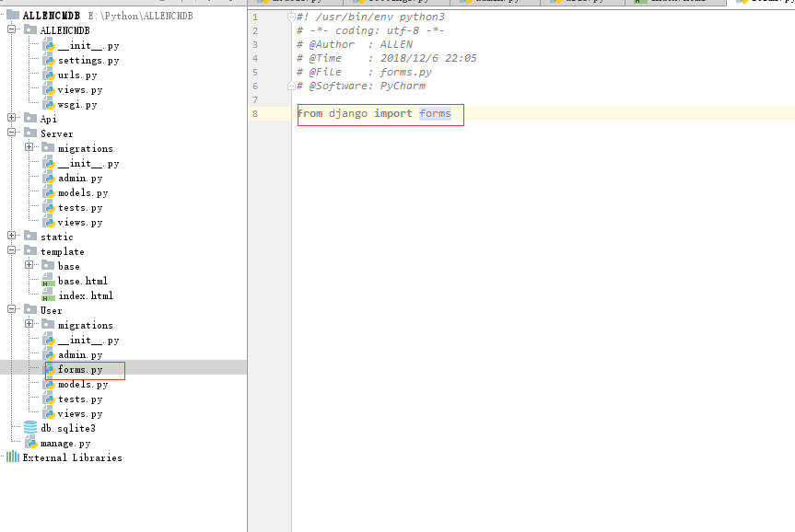Select tests.py in the User folder
The image size is (795, 532).
80,399
